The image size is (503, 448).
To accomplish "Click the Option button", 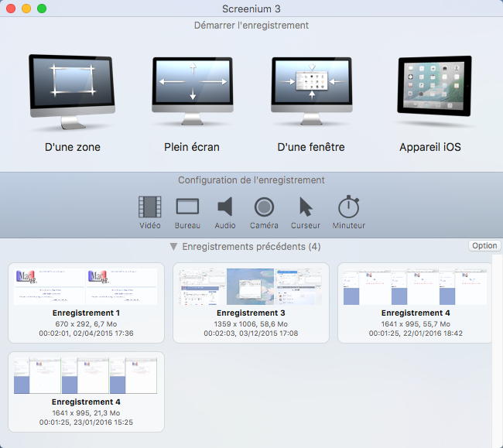I will coord(484,245).
